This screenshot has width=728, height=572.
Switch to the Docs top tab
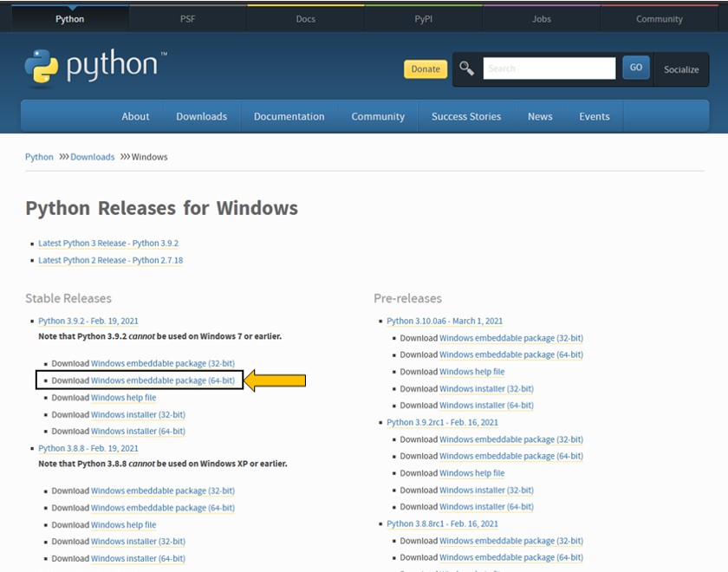(305, 19)
